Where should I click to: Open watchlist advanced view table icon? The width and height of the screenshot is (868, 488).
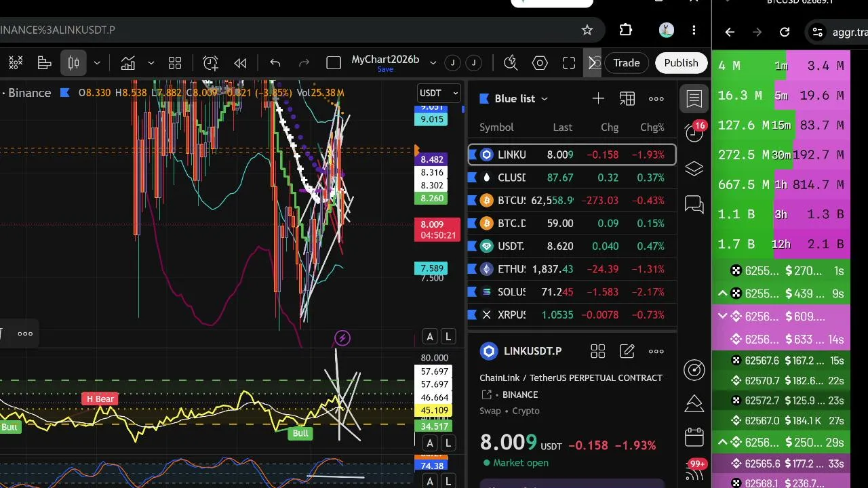(627, 99)
